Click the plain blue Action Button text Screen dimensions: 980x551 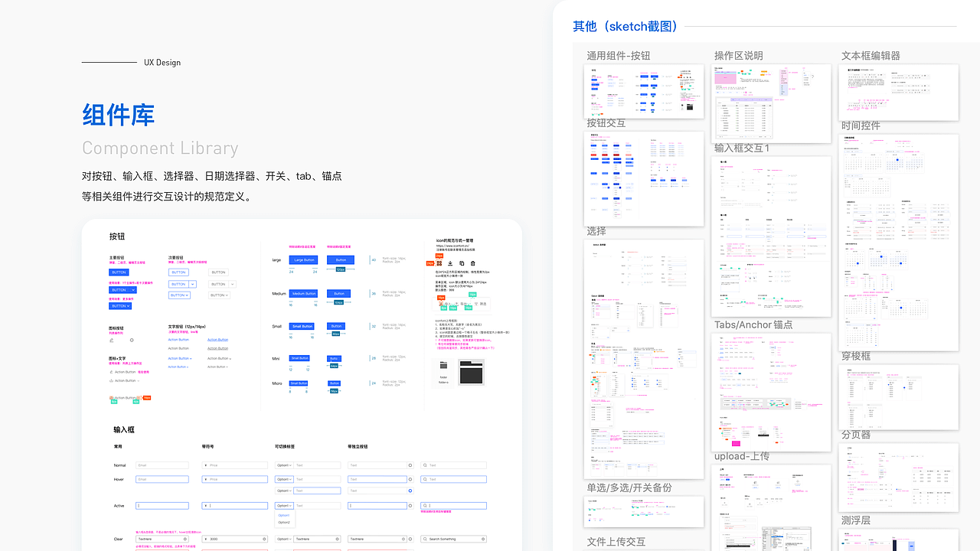click(178, 340)
